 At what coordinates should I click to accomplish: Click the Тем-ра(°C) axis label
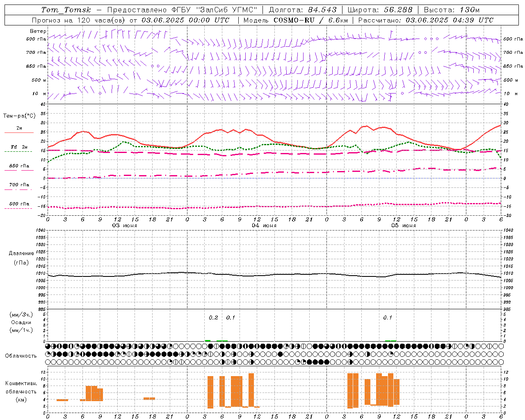coord(19,116)
